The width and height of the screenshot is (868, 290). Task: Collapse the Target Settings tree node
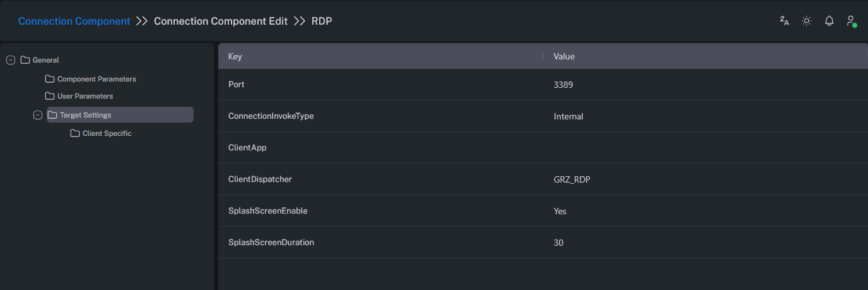tap(38, 115)
